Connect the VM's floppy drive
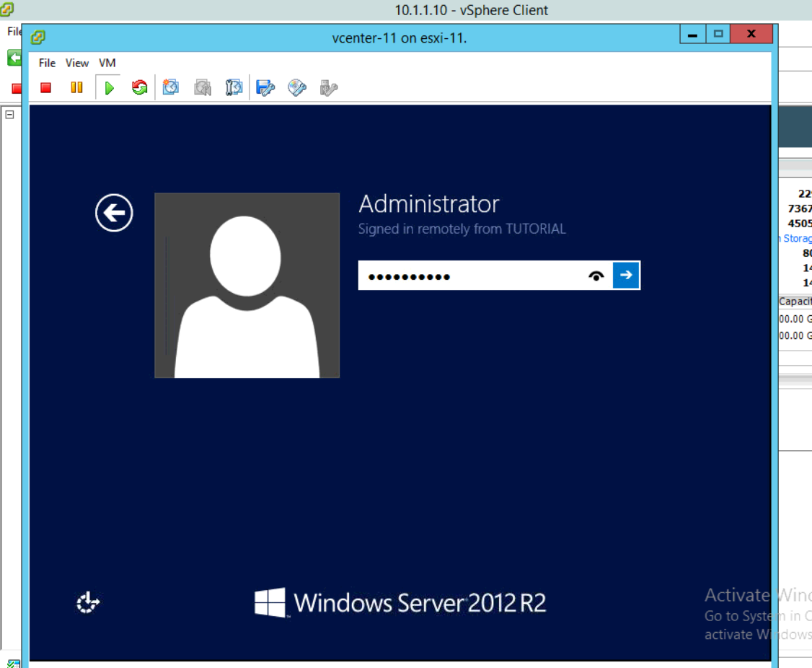Image resolution: width=812 pixels, height=668 pixels. (265, 87)
